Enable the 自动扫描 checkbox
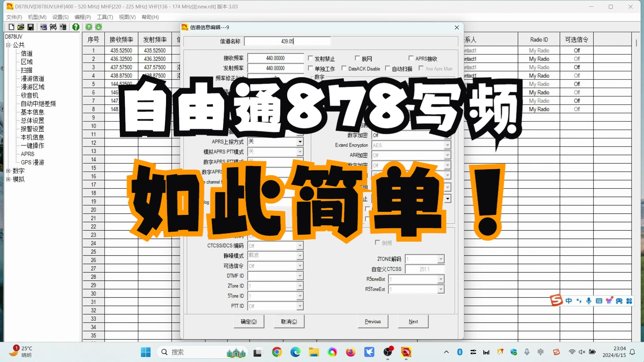 click(x=387, y=68)
